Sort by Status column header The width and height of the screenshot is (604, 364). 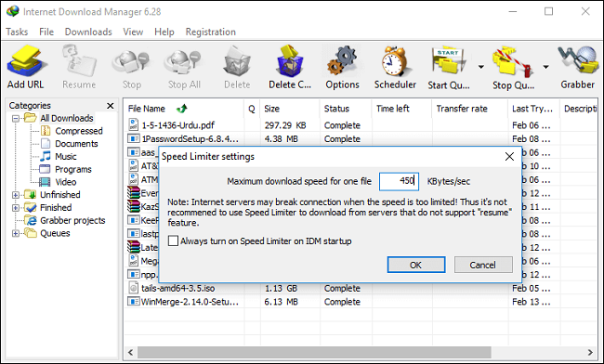click(345, 109)
